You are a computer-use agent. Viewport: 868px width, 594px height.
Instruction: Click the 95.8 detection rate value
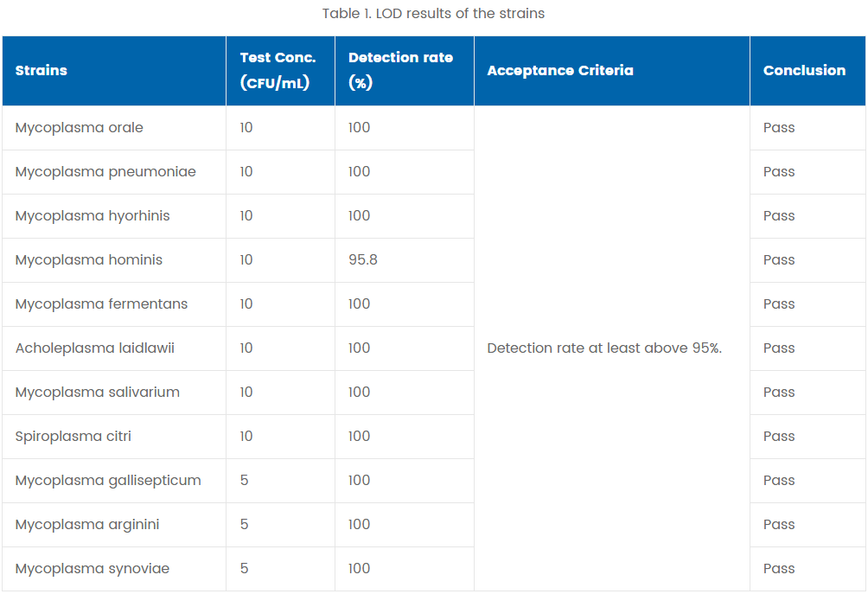[363, 260]
